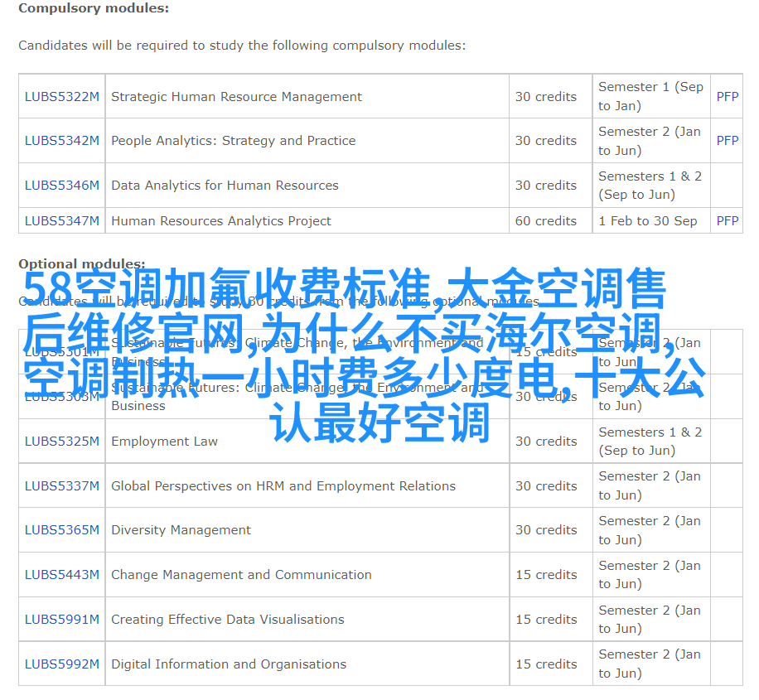Click the 'Optional modules:' heading
Image resolution: width=759 pixels, height=700 pixels.
click(82, 264)
